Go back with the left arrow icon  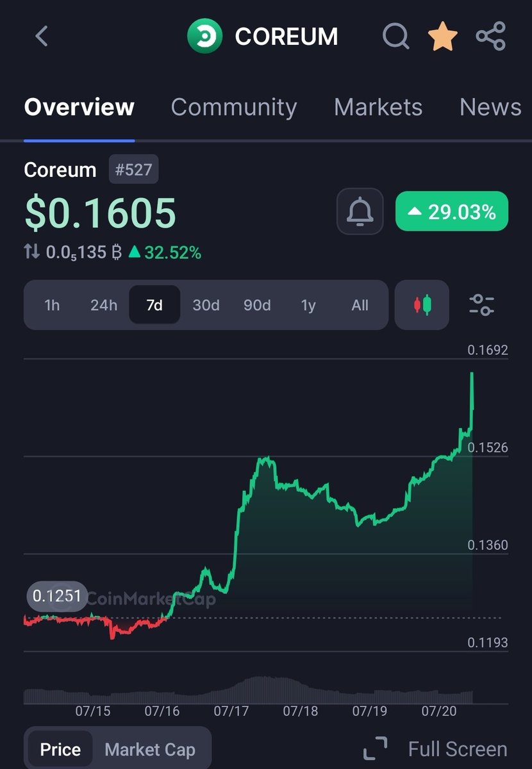[42, 36]
